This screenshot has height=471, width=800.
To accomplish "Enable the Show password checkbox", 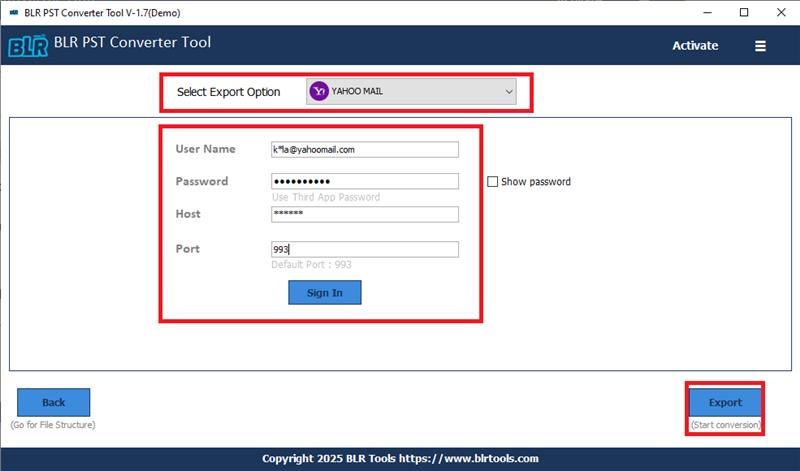I will [x=492, y=182].
